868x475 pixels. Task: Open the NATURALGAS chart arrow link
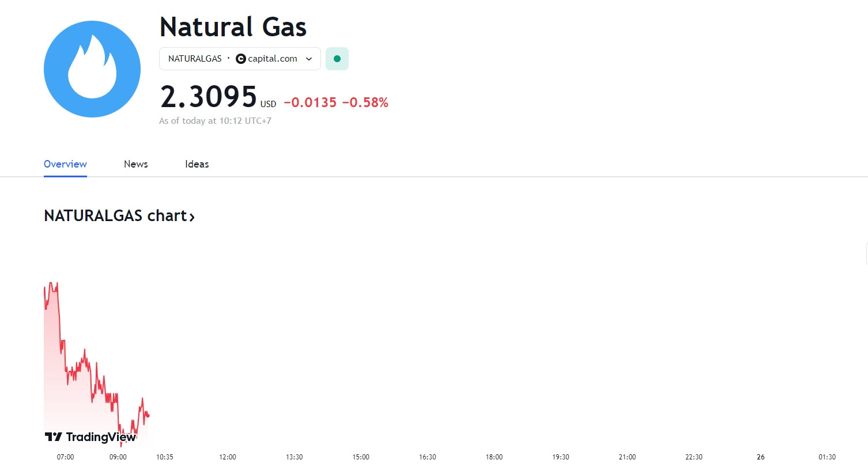192,217
